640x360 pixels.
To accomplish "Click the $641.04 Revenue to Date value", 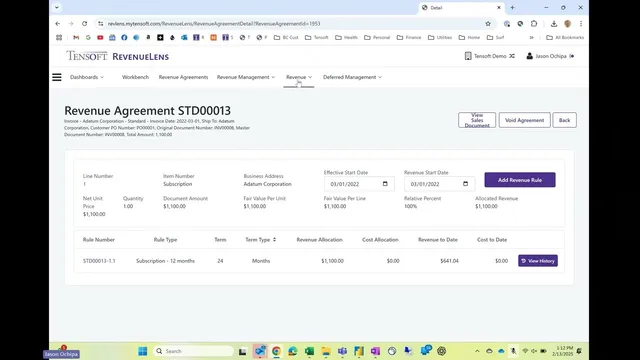I will [449, 261].
